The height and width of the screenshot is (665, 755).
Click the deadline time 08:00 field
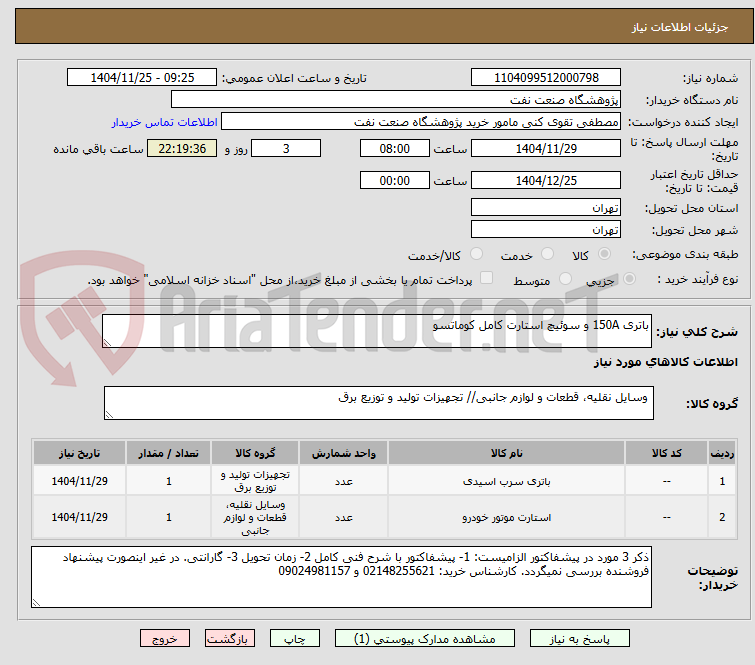394,148
